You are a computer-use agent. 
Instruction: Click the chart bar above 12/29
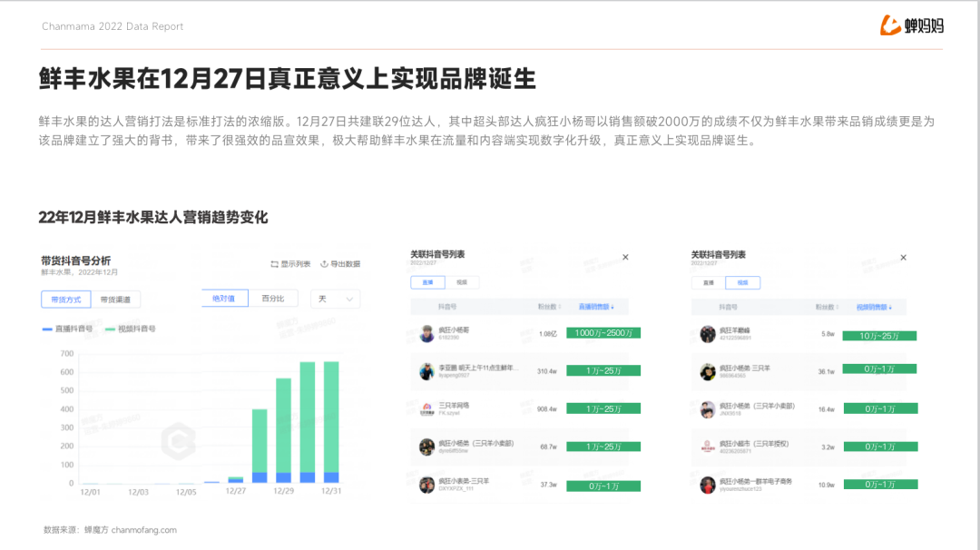point(284,430)
